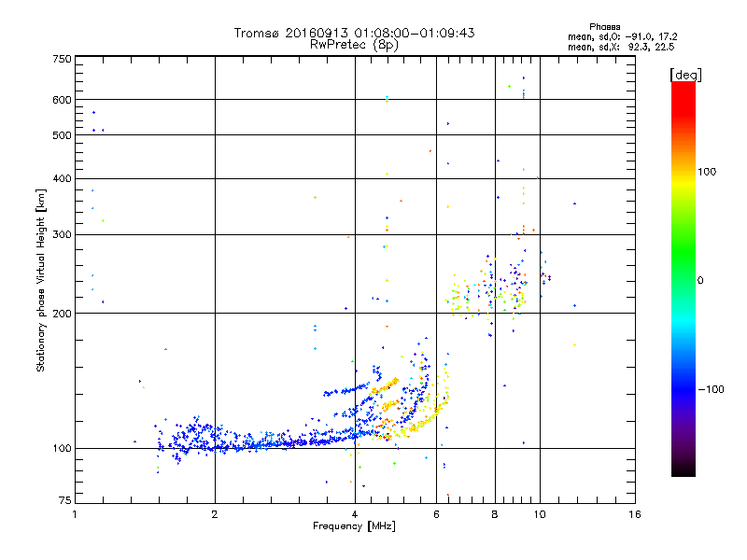This screenshot has width=747, height=560.
Task: Click the '750' y-axis tick label
Action: [62, 59]
